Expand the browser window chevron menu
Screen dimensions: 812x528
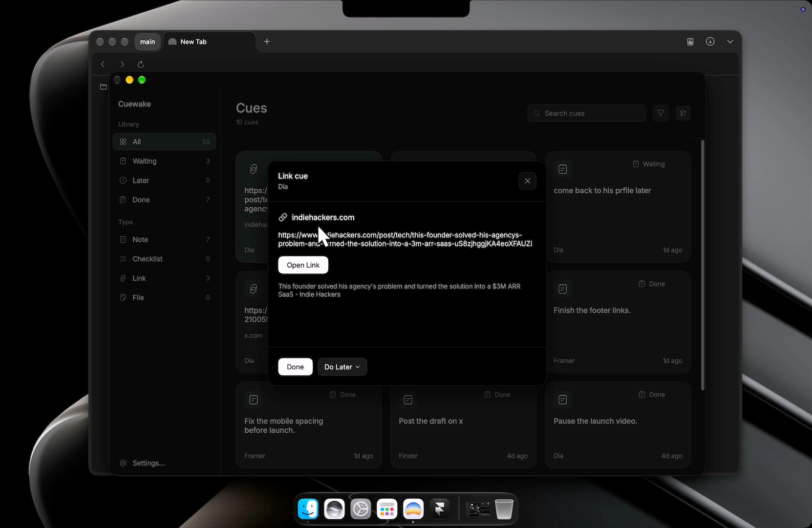[x=730, y=42]
